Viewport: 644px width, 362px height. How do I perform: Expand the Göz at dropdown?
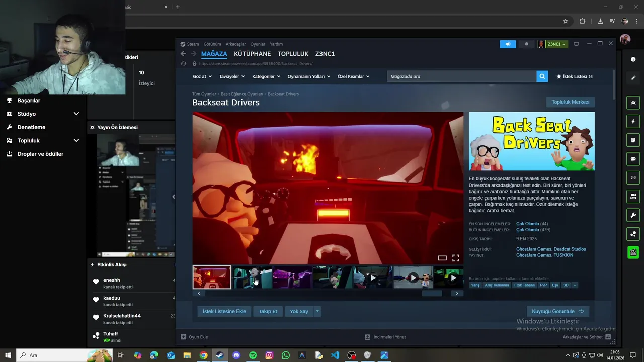click(202, 76)
